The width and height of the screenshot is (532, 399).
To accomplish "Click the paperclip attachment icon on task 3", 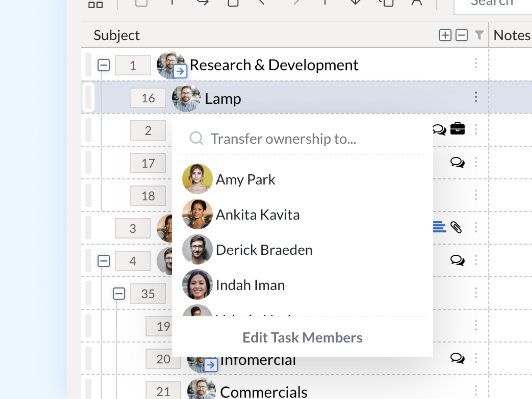I will [x=456, y=227].
